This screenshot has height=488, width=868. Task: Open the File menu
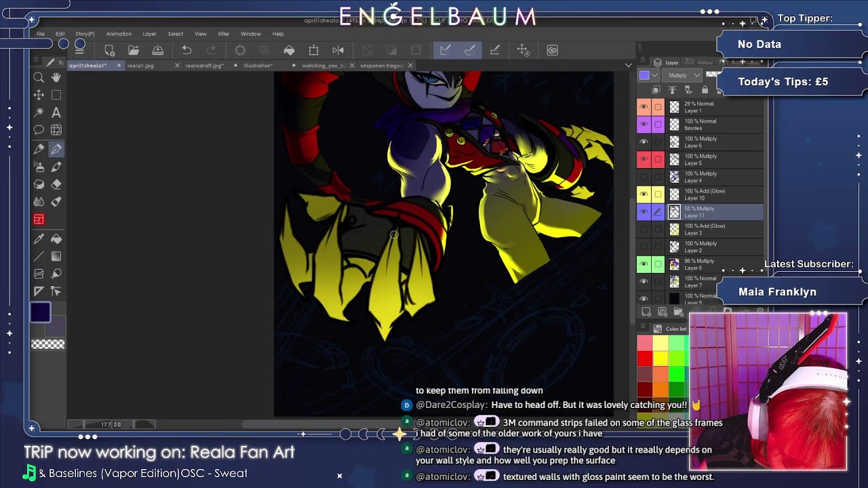41,34
